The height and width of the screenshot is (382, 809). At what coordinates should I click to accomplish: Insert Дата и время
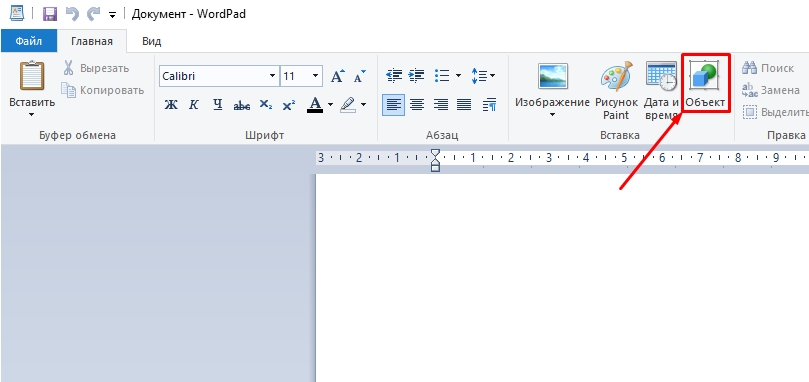[x=661, y=90]
